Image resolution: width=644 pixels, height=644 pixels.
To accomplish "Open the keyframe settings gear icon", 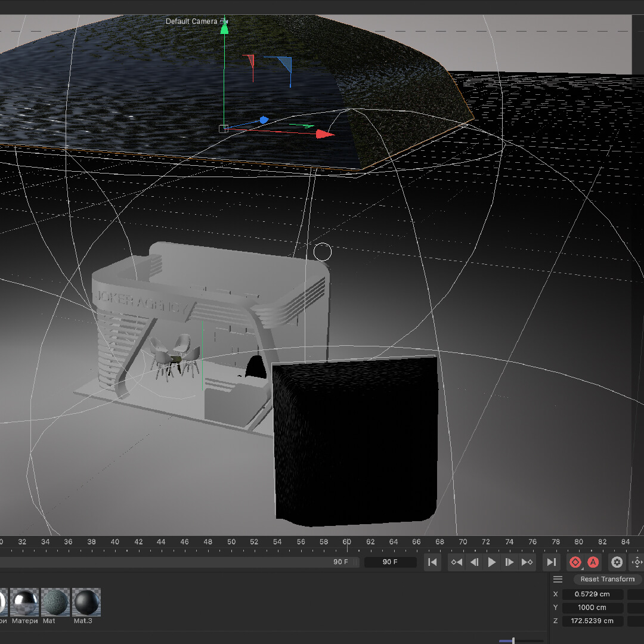I will 617,562.
